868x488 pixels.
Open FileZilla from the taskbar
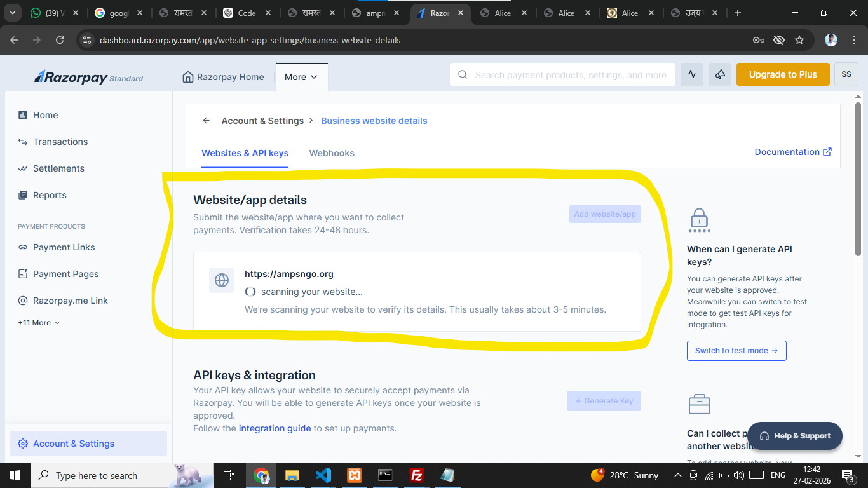[x=416, y=475]
